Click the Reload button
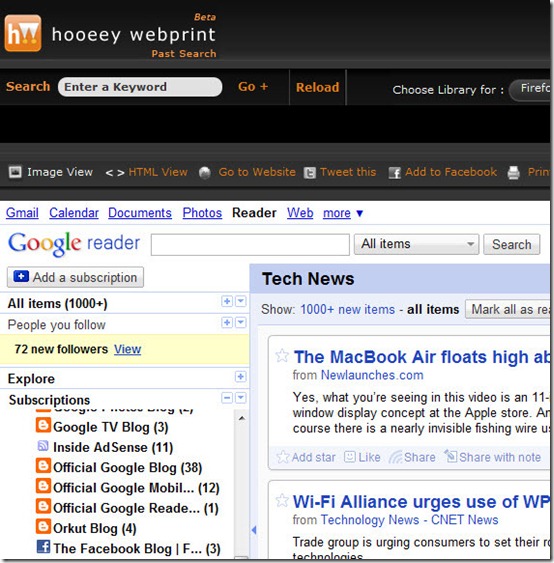Viewport: 554px width, 563px height. pos(317,87)
